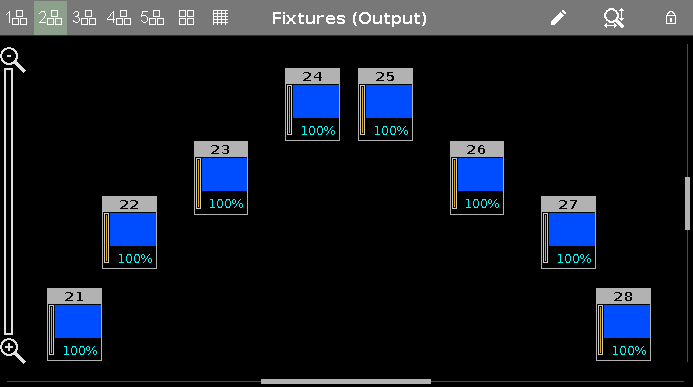Enable layout edit mode with pencil icon
693x387 pixels.
click(558, 18)
